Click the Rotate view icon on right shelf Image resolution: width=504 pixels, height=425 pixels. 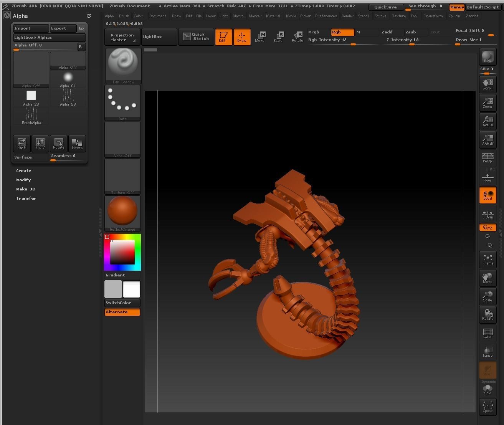point(487,315)
